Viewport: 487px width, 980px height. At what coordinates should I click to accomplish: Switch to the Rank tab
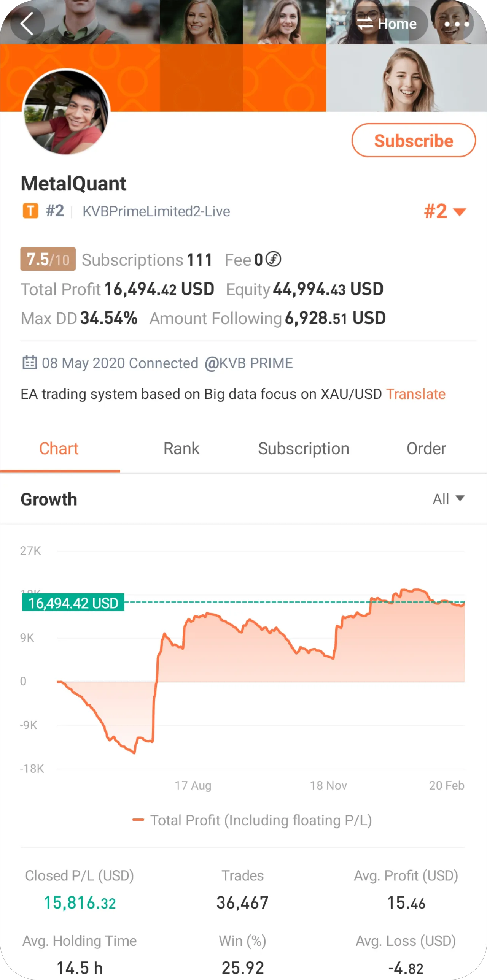coord(181,449)
